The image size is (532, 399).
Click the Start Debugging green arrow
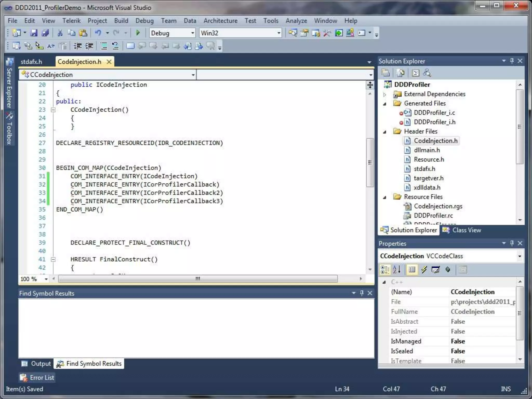click(x=138, y=33)
